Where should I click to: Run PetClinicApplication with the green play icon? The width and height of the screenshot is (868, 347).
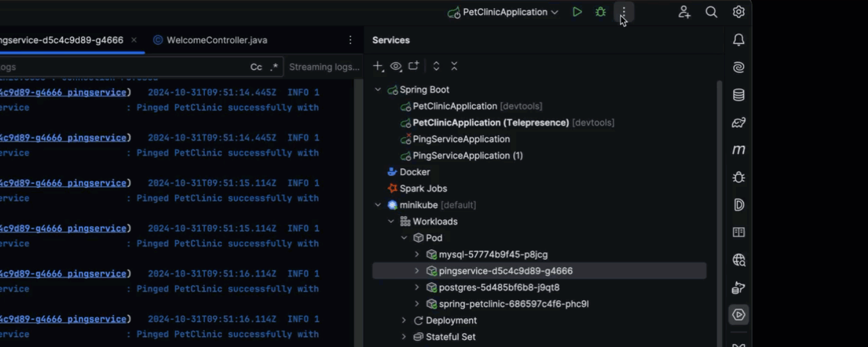coord(577,12)
